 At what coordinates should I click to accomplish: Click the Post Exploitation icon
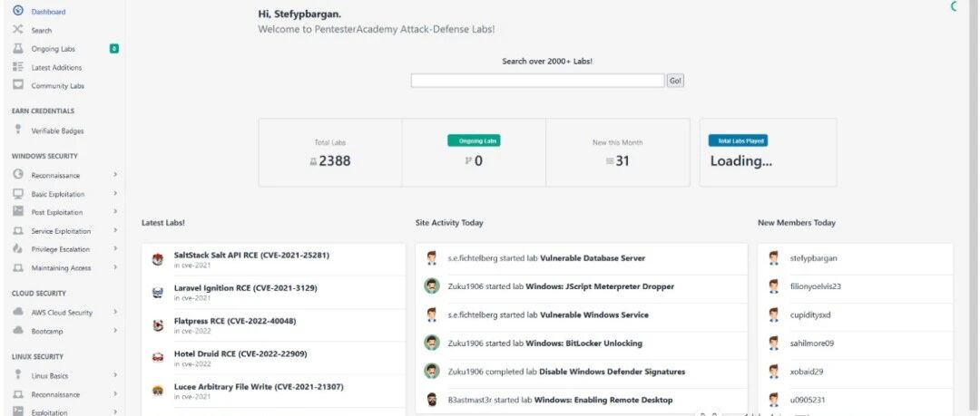pyautogui.click(x=18, y=212)
